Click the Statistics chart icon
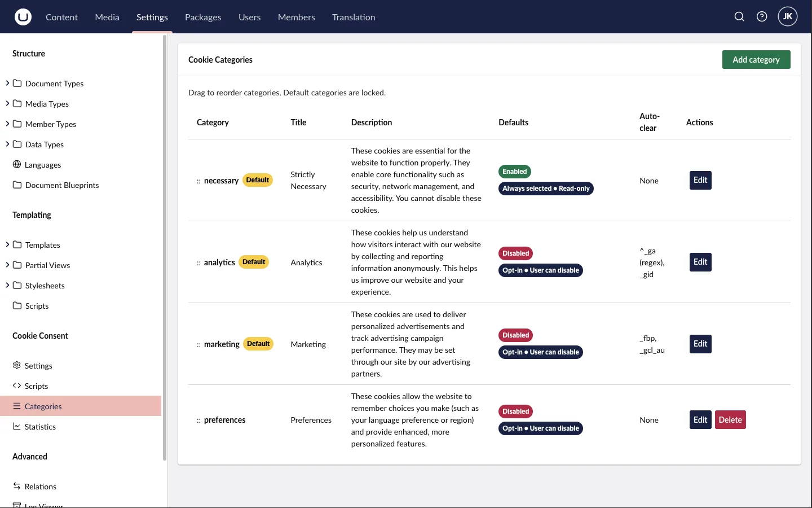The image size is (812, 508). (17, 427)
